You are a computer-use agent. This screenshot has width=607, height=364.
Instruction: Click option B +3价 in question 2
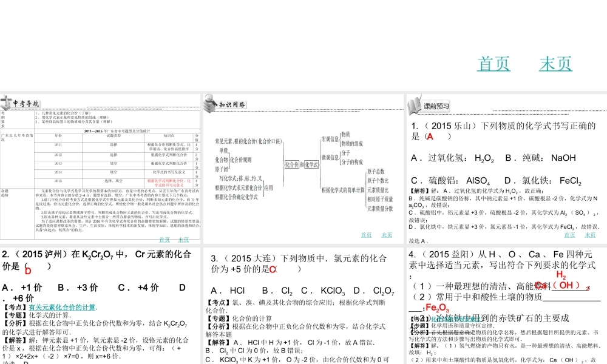pos(78,288)
